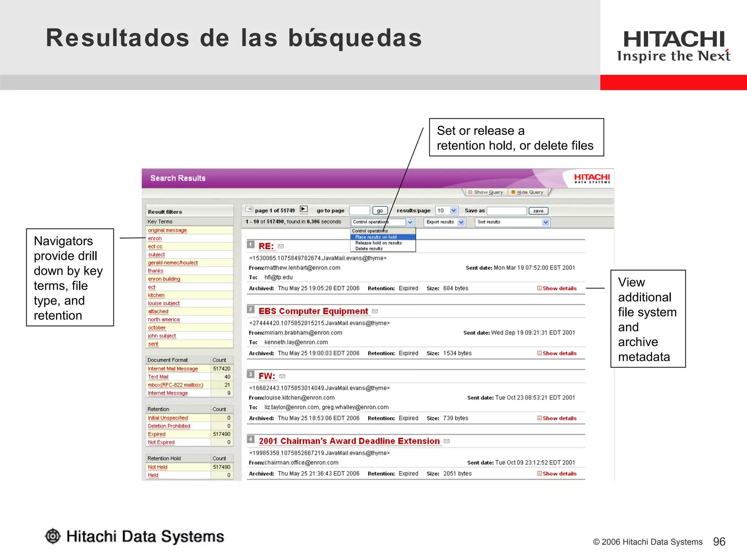Expand Show details for RE: message
The width and height of the screenshot is (747, 560).
click(557, 288)
